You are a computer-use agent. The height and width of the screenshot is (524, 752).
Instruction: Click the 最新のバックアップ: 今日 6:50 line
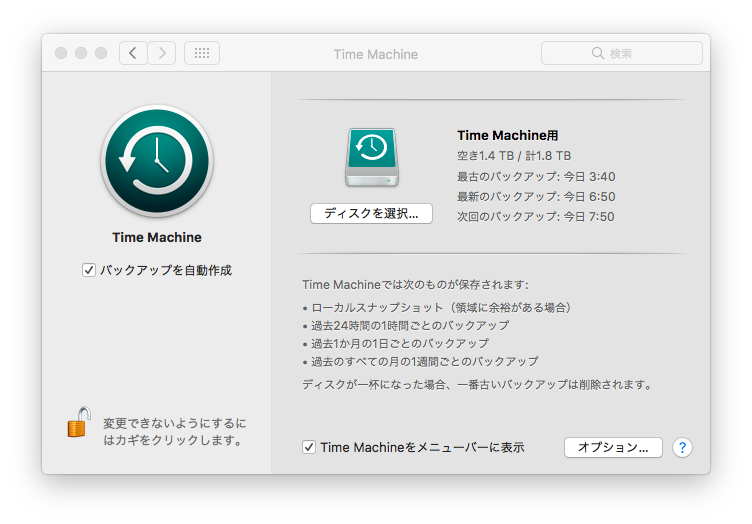(536, 197)
